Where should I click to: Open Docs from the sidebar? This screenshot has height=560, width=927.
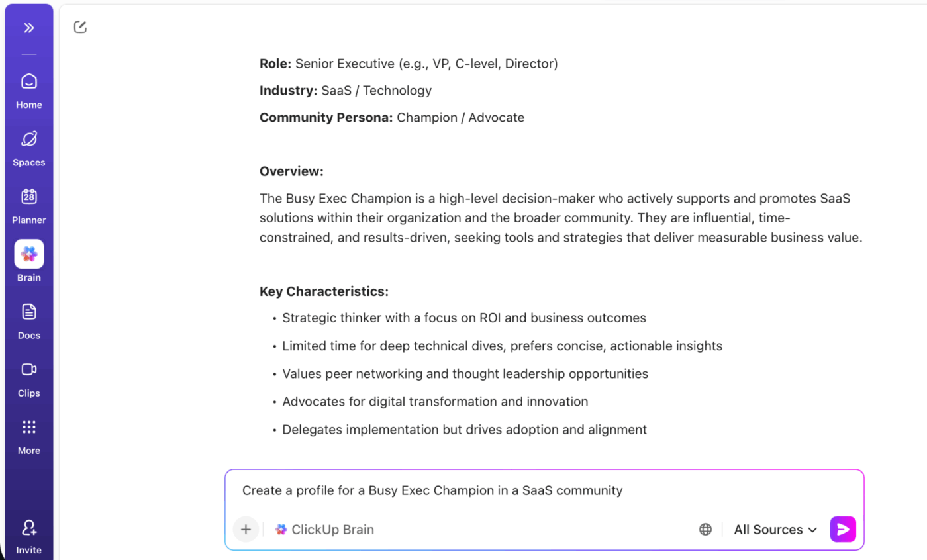28,320
